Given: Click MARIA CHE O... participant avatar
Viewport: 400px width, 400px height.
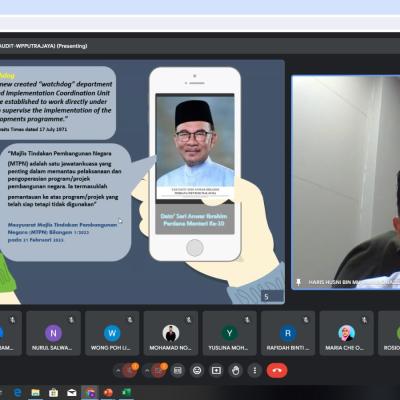Looking at the screenshot, I should click(347, 333).
